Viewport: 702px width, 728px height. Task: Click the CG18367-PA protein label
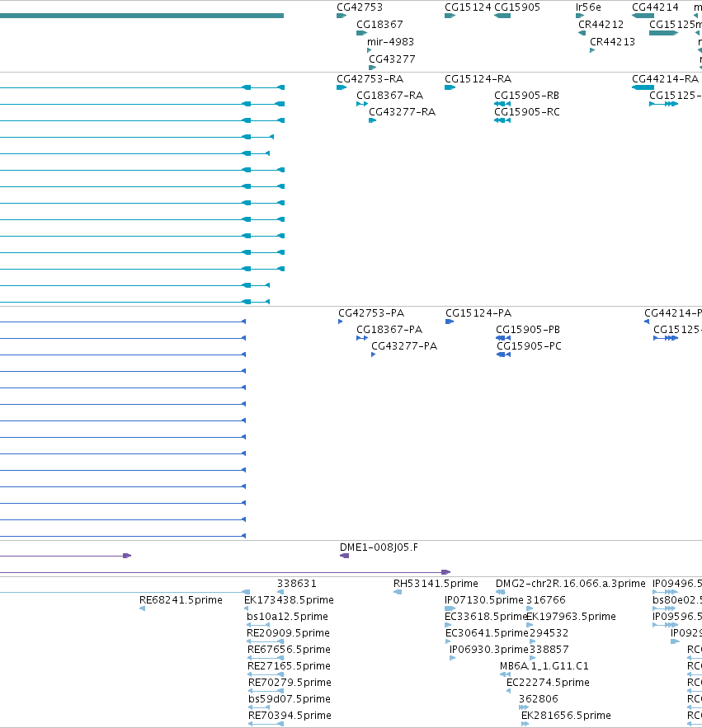(389, 330)
